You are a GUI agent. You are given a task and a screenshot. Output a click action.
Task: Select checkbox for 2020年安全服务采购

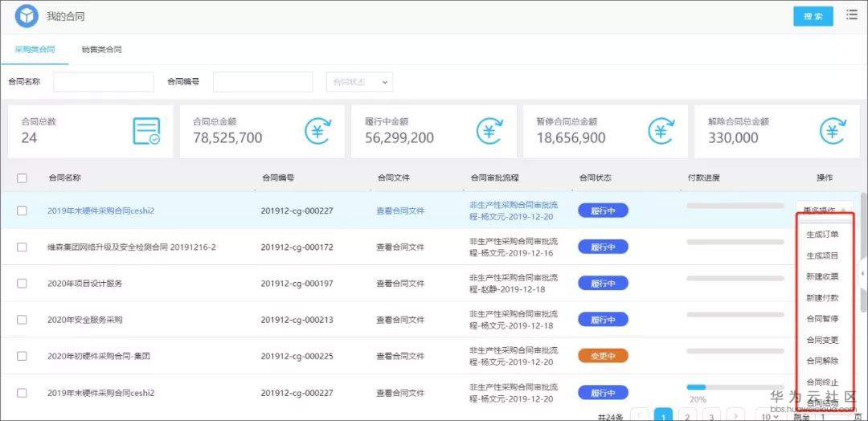tap(22, 320)
